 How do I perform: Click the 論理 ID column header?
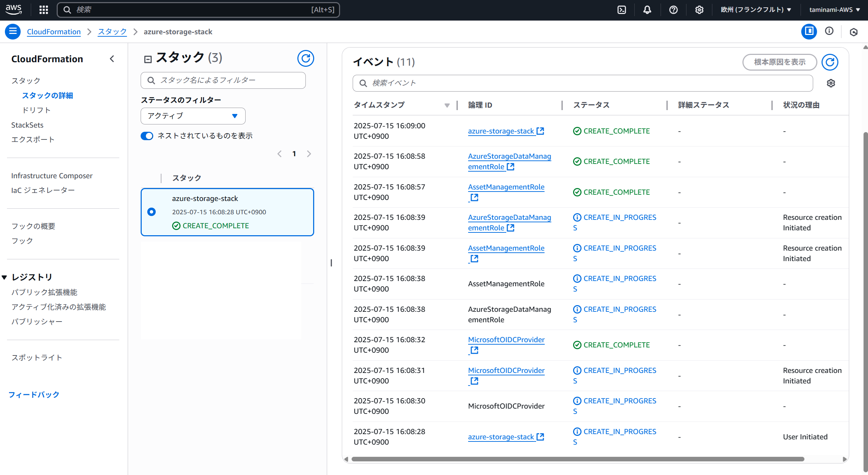[x=480, y=105]
